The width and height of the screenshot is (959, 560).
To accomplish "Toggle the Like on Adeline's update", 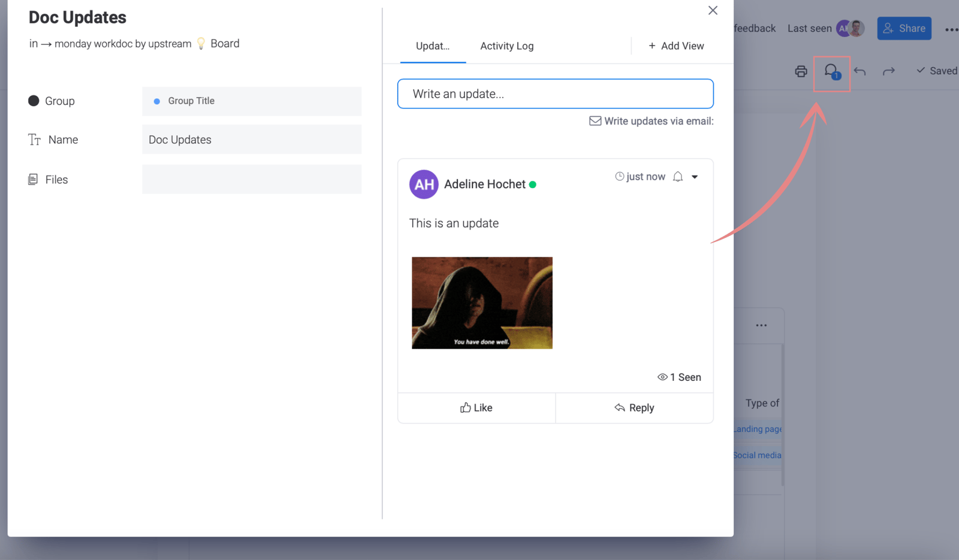I will pos(476,408).
